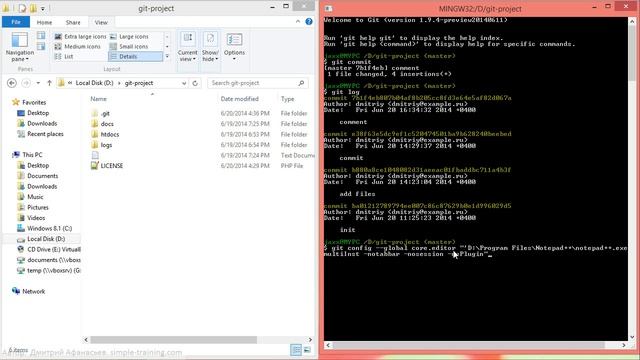Switch to details view status icon

(296, 350)
